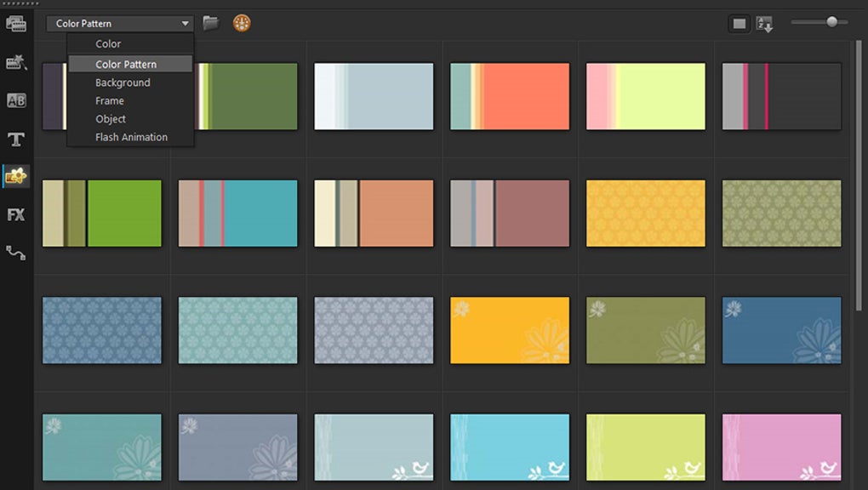Click the library vertical scrollbar
This screenshot has width=868, height=490.
859,175
